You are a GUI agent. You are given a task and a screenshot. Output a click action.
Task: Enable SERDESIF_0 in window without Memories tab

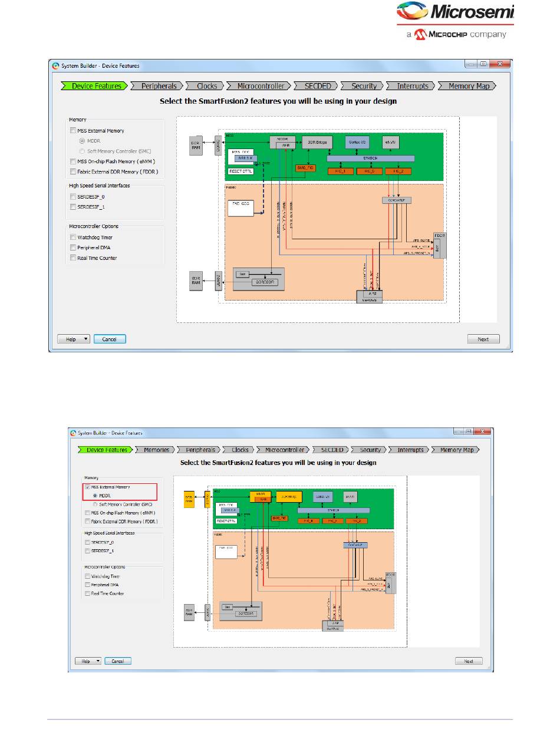point(73,196)
